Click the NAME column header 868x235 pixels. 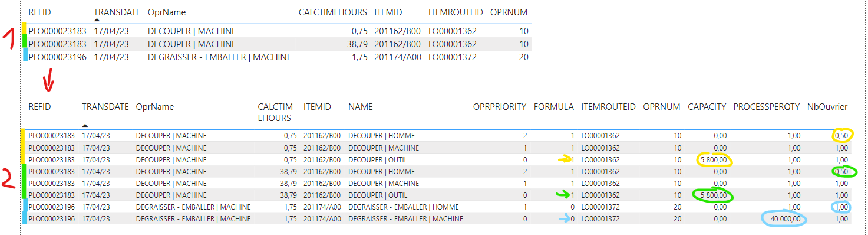point(360,107)
